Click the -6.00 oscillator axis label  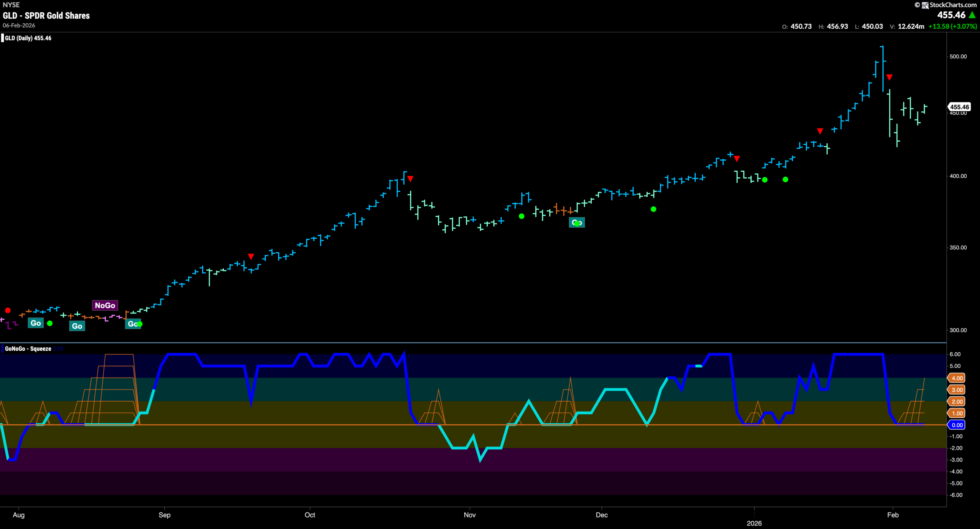click(x=956, y=495)
